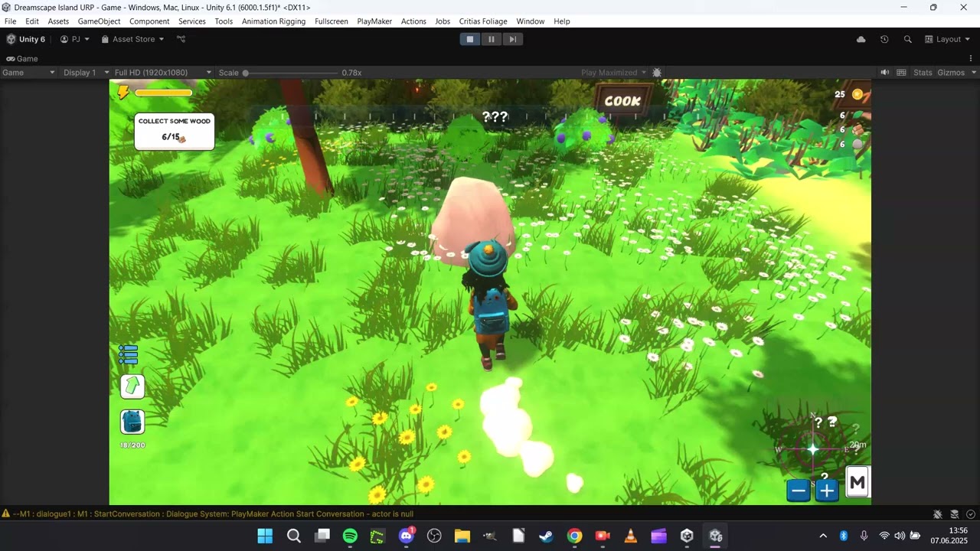Click the yellow energy bar
This screenshot has height=551, width=980.
click(164, 93)
